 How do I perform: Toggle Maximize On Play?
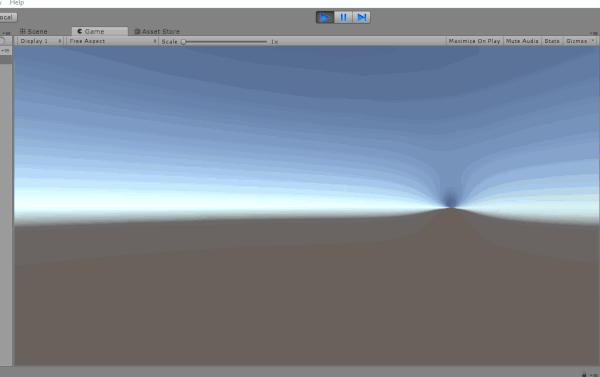(474, 41)
